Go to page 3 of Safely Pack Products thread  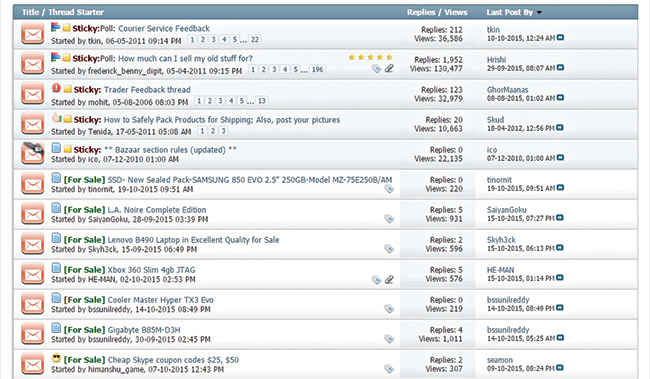coord(223,131)
